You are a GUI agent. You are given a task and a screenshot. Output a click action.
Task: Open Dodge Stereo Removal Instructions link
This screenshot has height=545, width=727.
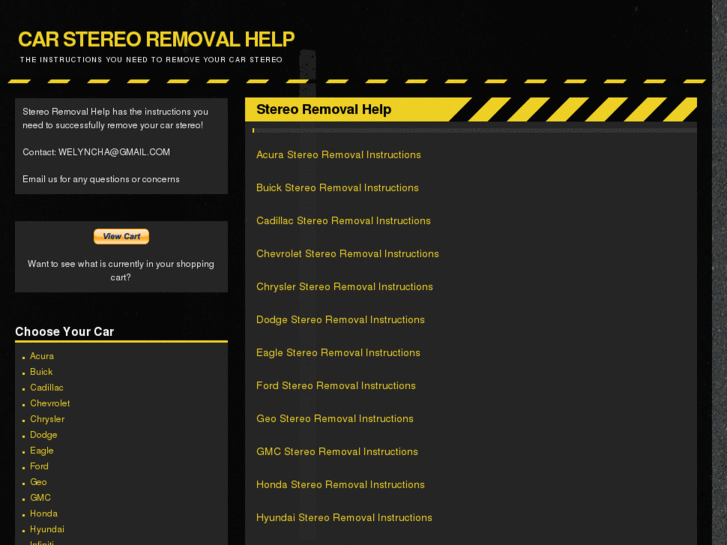(x=340, y=320)
